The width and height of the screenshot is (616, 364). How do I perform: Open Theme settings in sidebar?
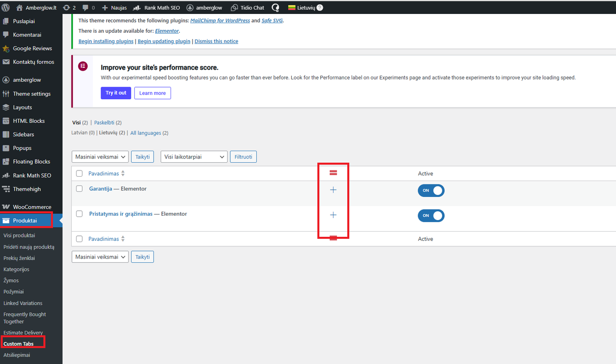pyautogui.click(x=31, y=94)
